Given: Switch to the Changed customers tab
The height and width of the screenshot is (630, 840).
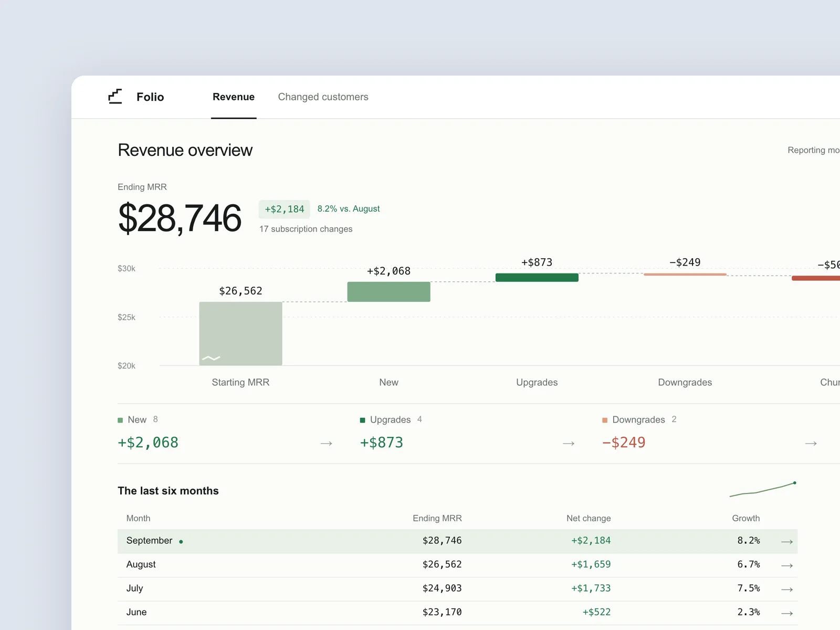Looking at the screenshot, I should pyautogui.click(x=323, y=97).
